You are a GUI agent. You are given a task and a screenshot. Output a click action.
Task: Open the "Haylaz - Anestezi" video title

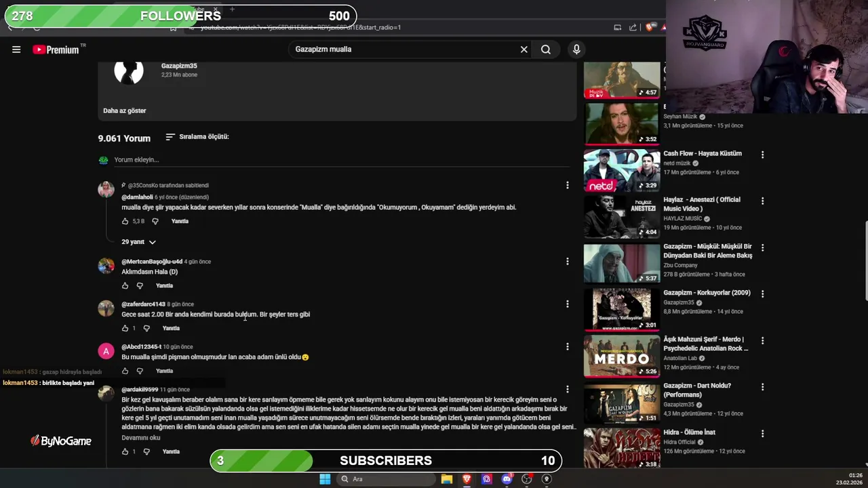[702, 204]
